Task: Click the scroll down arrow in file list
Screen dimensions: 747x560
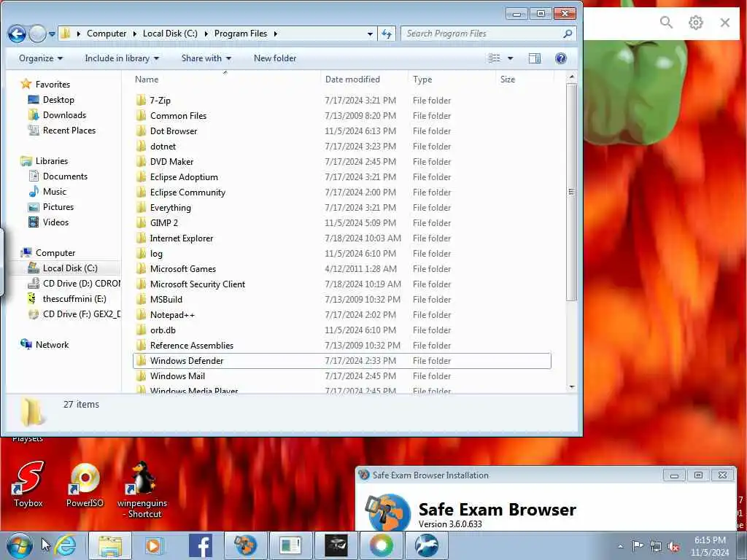Action: (x=572, y=387)
